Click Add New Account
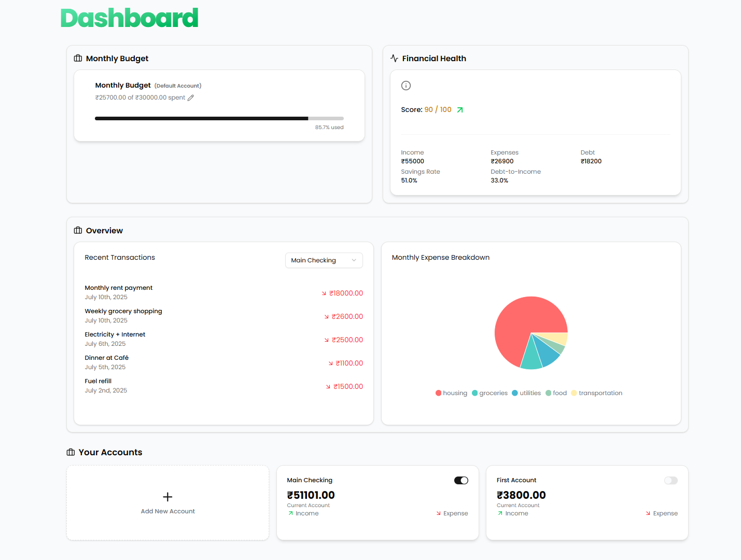741x560 pixels. 167,503
